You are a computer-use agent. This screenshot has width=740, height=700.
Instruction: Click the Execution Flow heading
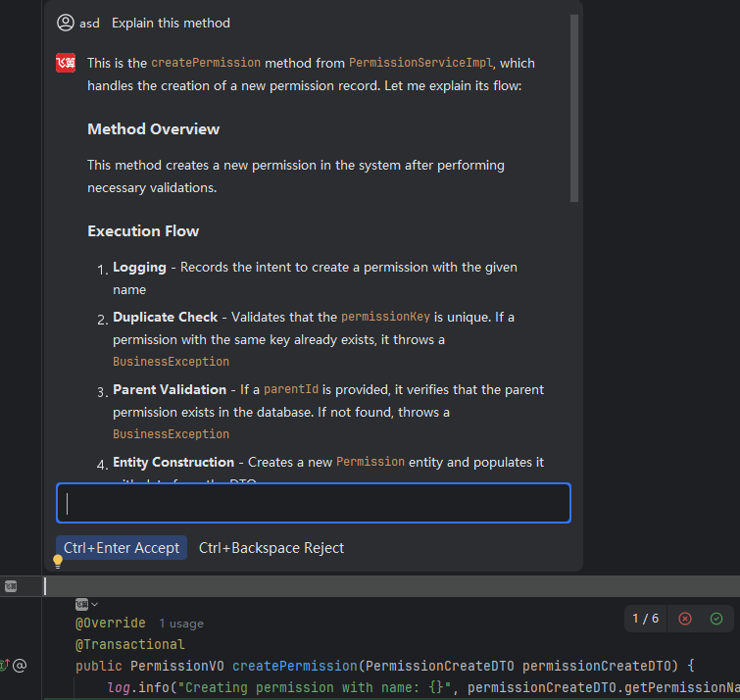(143, 231)
